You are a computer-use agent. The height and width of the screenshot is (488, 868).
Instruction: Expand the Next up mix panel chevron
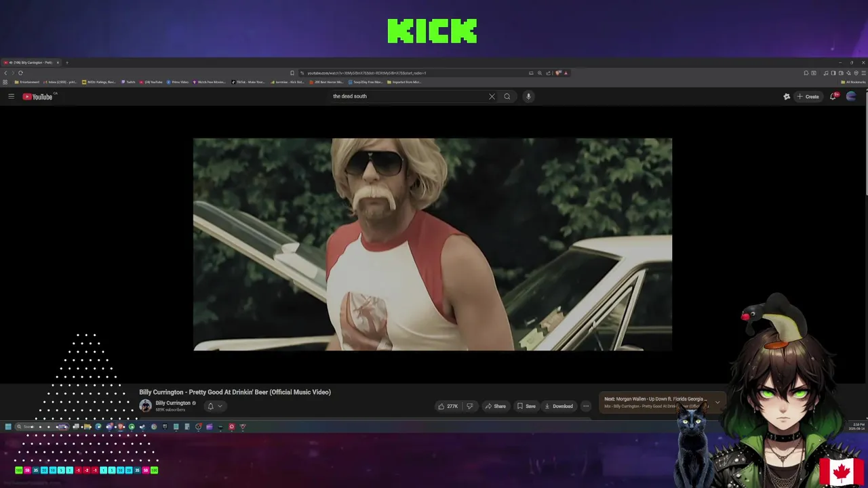coord(717,403)
